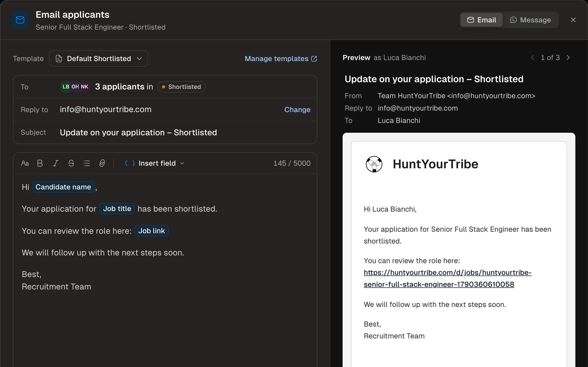Click 'We will follow up' line in editor
The width and height of the screenshot is (588, 367).
coord(103,253)
